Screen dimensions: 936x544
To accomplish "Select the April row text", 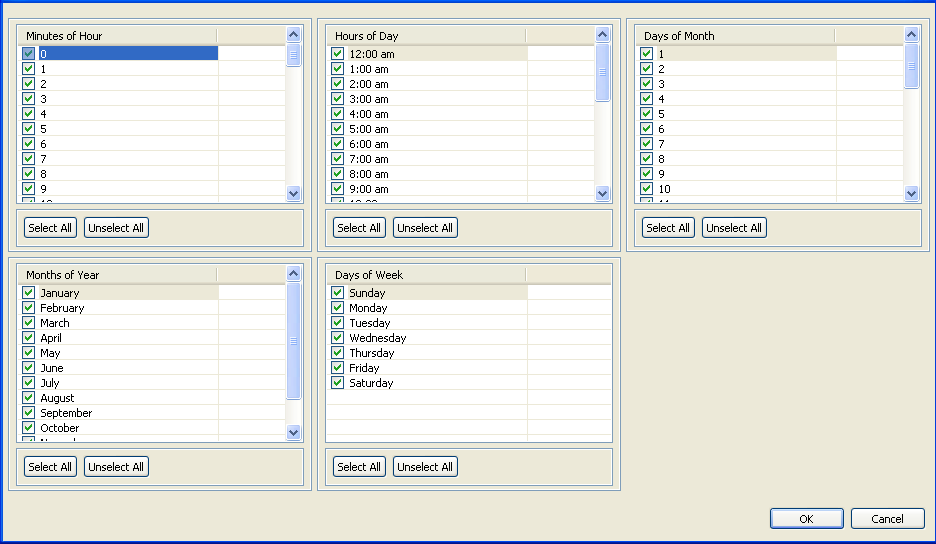I will click(51, 338).
